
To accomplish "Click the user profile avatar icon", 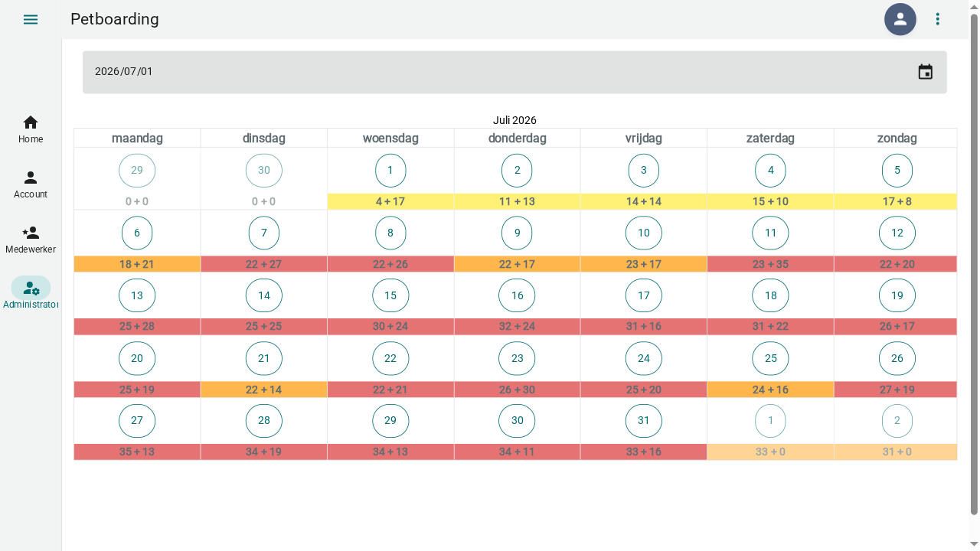I will click(900, 19).
